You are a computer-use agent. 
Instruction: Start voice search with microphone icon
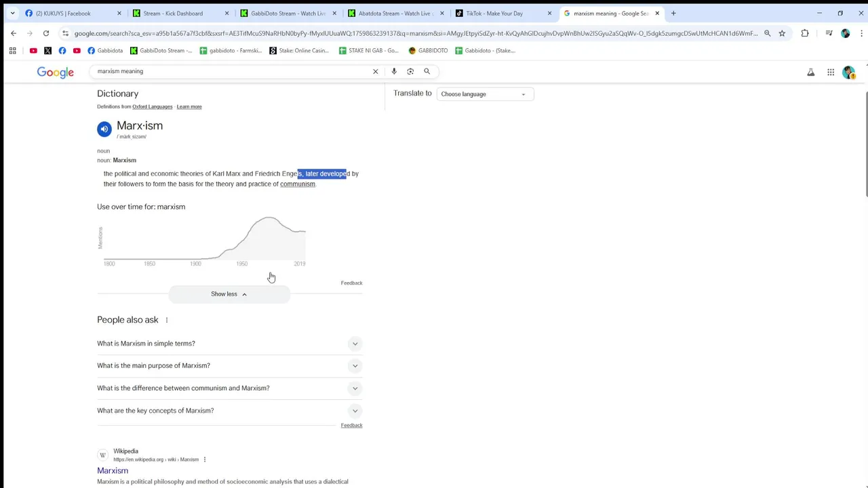(394, 71)
